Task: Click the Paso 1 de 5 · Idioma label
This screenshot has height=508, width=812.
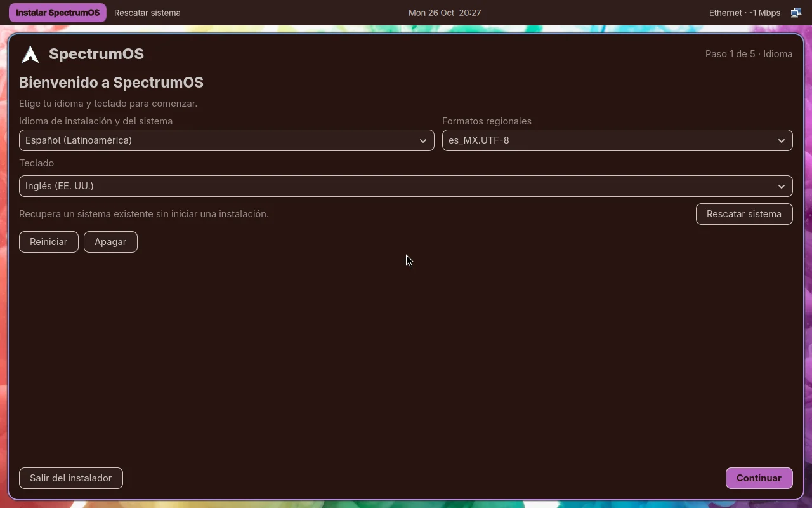Action: [749, 54]
